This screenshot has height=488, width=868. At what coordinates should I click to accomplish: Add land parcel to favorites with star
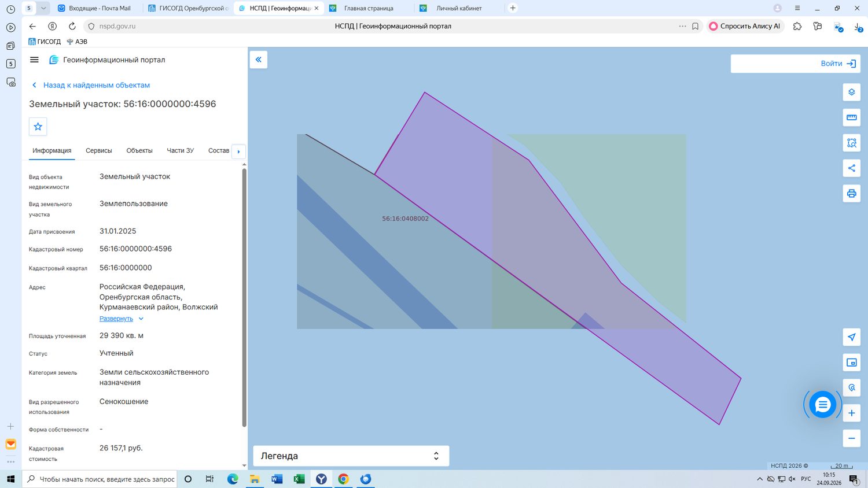pos(38,127)
